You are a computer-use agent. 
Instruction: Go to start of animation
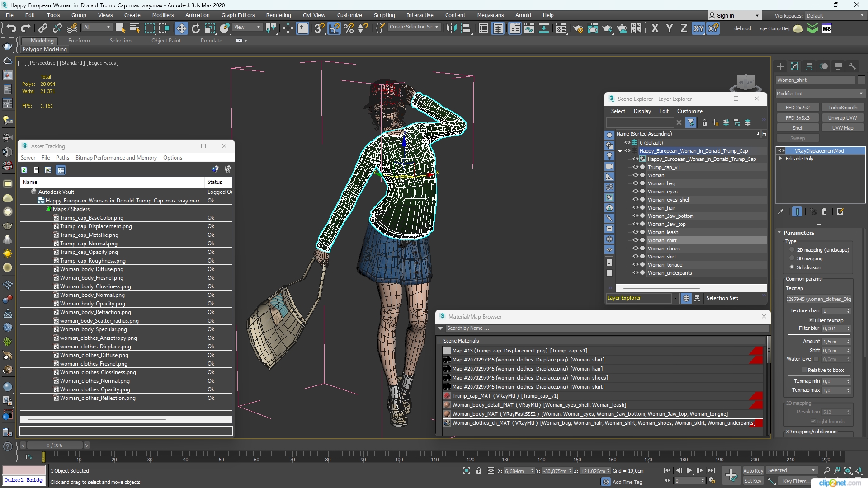667,471
